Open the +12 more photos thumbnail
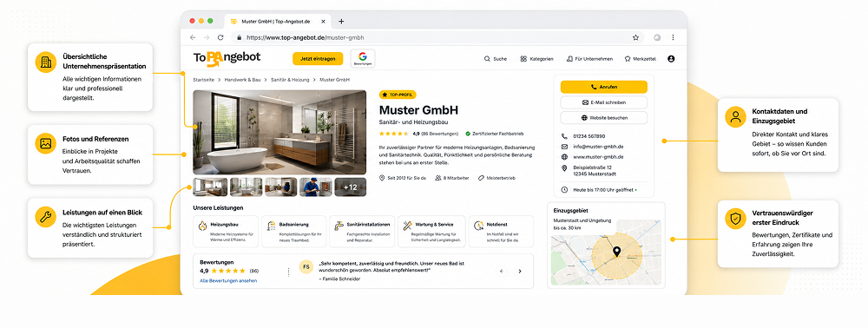Viewport: 868px width, 328px height. (351, 187)
